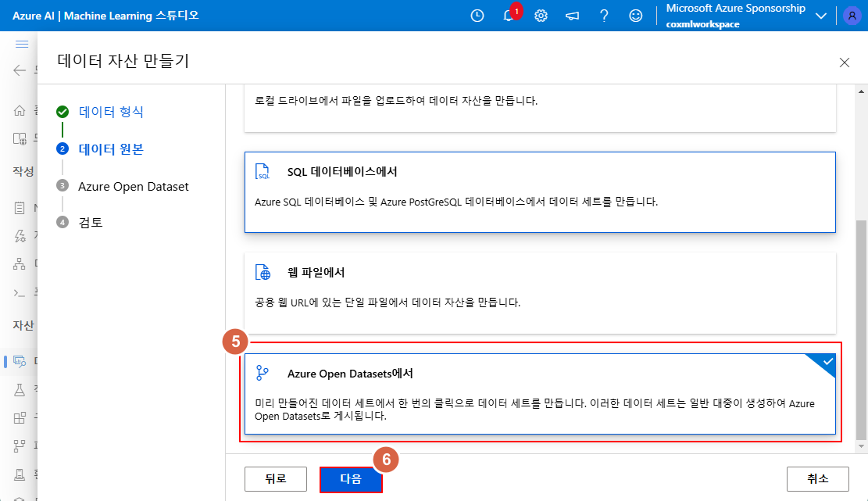This screenshot has height=501, width=868.
Task: Open the model catalog sidebar icon
Action: (20, 138)
